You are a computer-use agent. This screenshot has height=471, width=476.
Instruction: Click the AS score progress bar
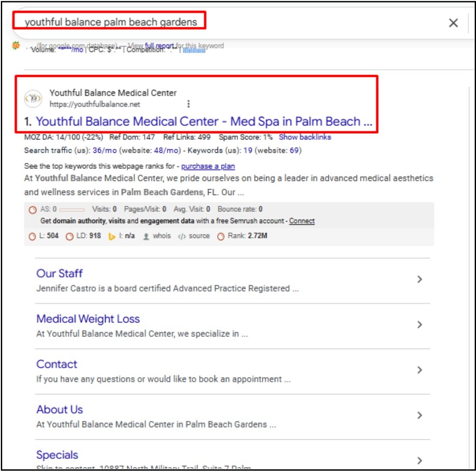click(72, 210)
